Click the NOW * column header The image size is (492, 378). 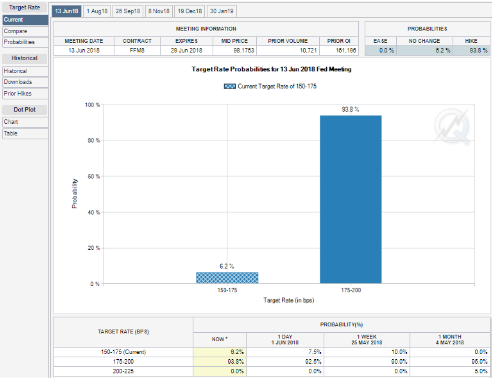[x=220, y=339]
